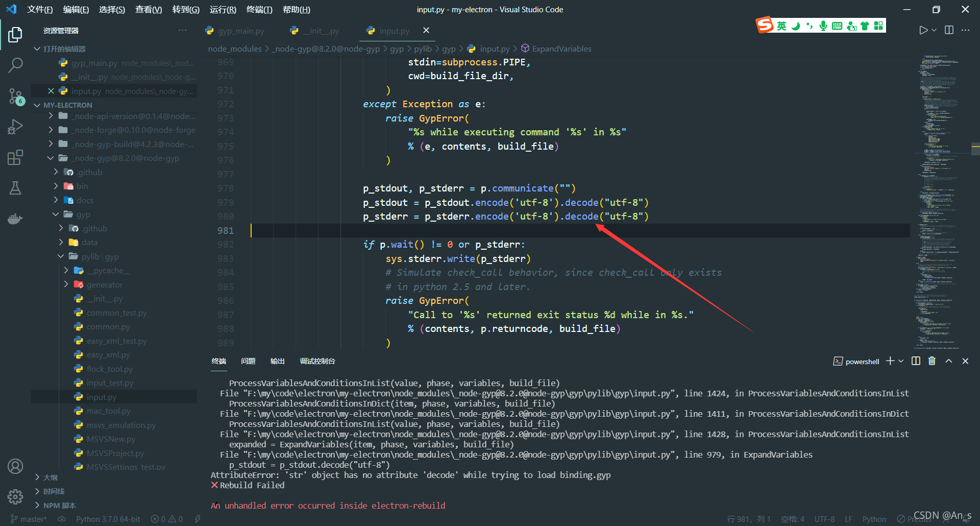This screenshot has width=980, height=526.
Task: Close the input.py editor tab
Action: click(x=426, y=30)
